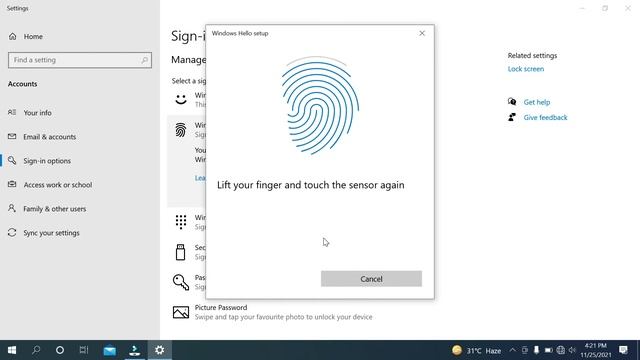Click the battery tray icon
This screenshot has height=360, width=640.
pos(549,350)
